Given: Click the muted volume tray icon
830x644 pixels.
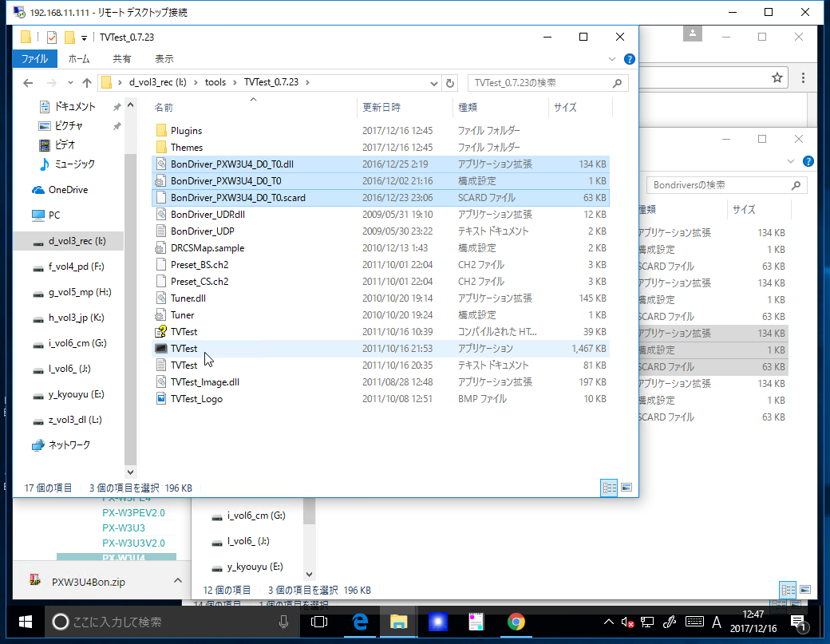Looking at the screenshot, I should 627,622.
